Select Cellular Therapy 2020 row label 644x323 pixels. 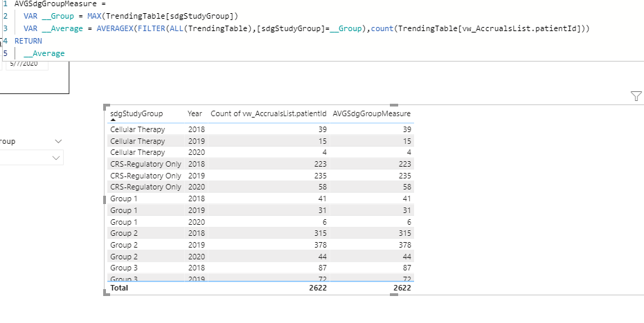pyautogui.click(x=138, y=152)
